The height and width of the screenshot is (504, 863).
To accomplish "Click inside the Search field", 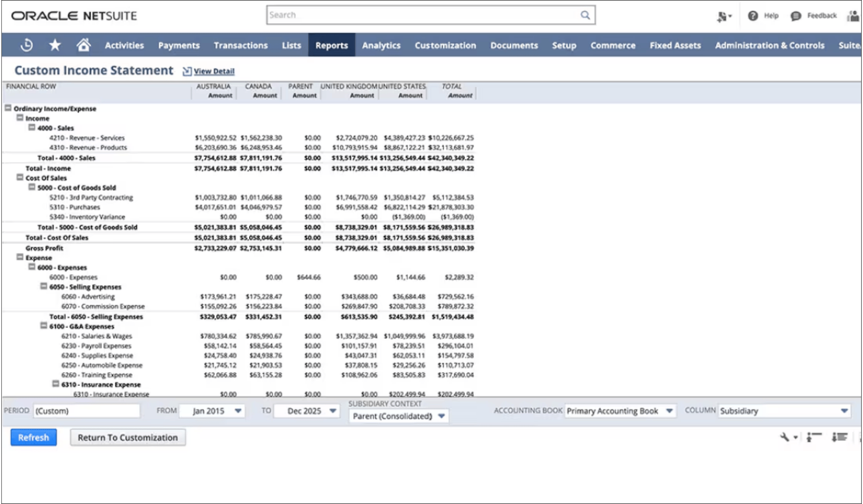I will (x=420, y=14).
